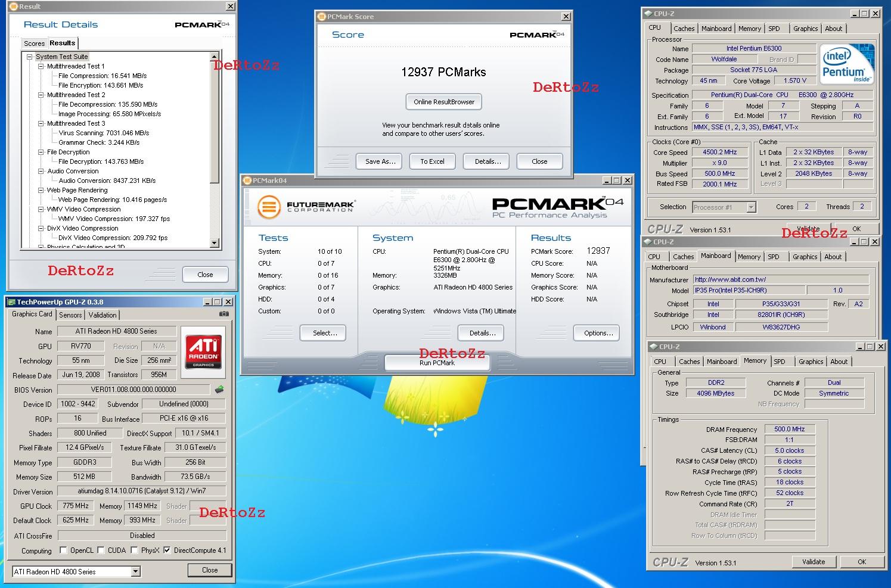
Task: Click Details... button in PCMark Score dialog
Action: (488, 161)
